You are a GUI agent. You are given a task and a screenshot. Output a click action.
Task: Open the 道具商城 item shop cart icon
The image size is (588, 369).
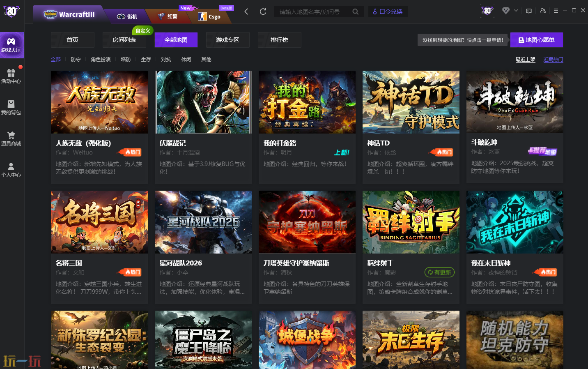tap(11, 138)
